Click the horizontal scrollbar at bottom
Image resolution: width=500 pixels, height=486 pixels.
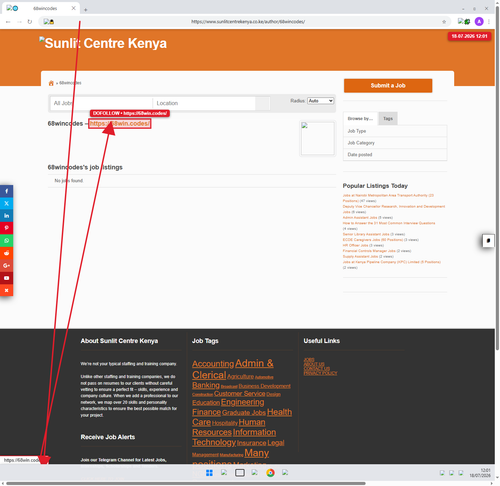pos(186,483)
